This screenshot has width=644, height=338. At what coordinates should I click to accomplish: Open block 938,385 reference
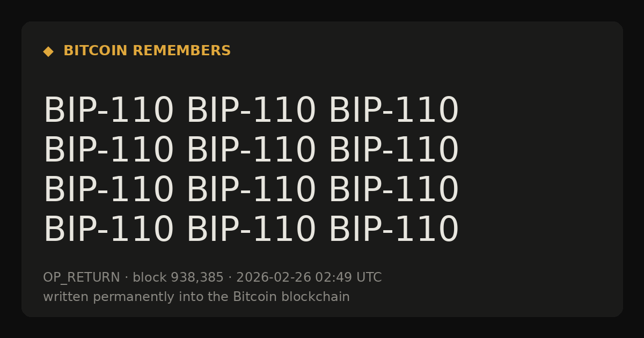point(178,278)
